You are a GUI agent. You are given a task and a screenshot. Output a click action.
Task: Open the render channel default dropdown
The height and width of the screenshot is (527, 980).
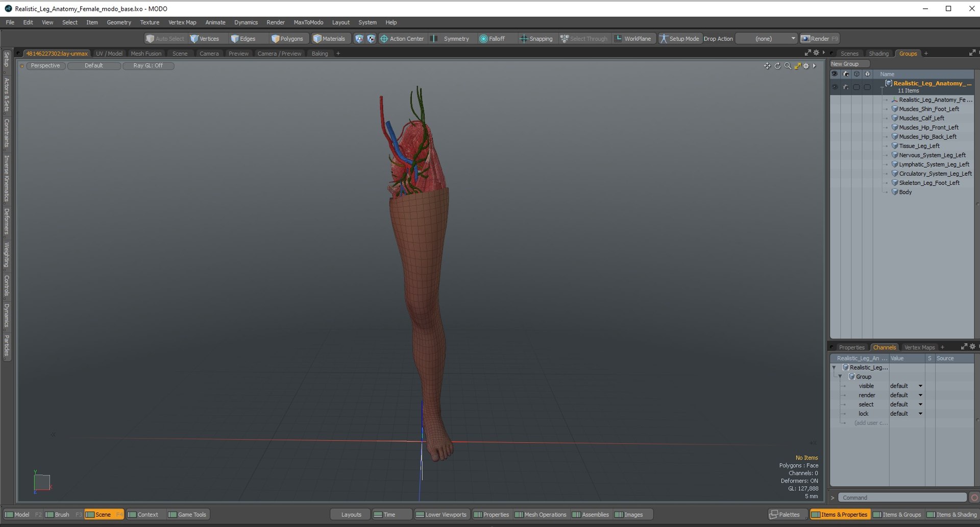906,395
